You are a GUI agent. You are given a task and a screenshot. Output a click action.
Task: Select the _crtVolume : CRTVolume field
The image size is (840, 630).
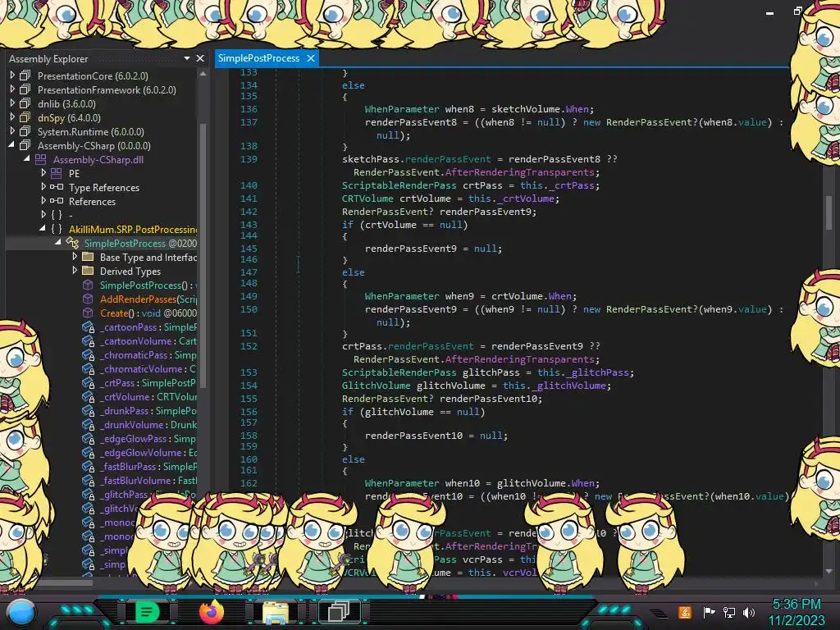coord(148,397)
